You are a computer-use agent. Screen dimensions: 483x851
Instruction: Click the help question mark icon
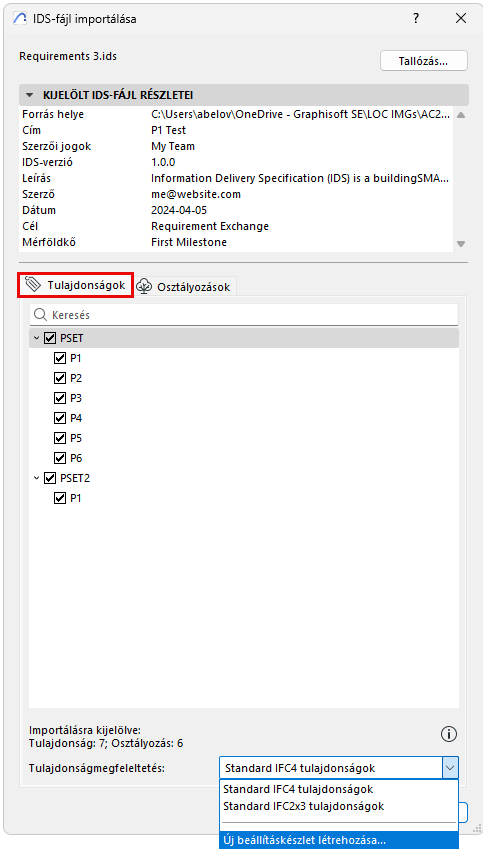(415, 18)
